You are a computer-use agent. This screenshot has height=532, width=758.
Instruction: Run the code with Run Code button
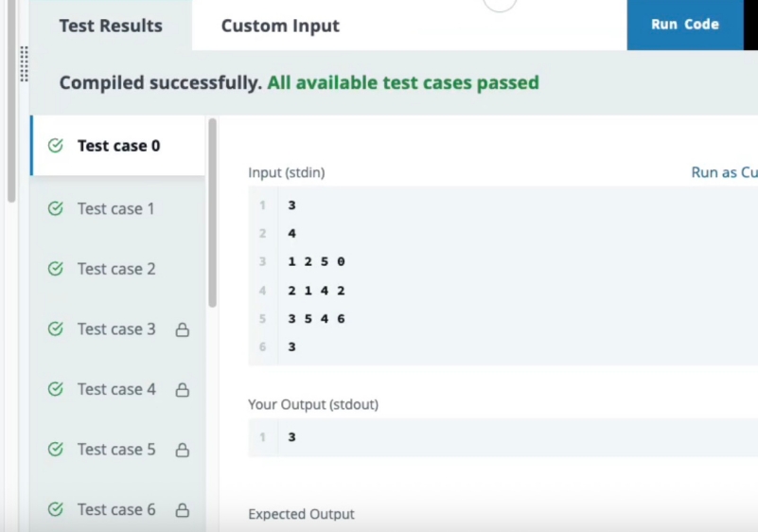pos(685,25)
